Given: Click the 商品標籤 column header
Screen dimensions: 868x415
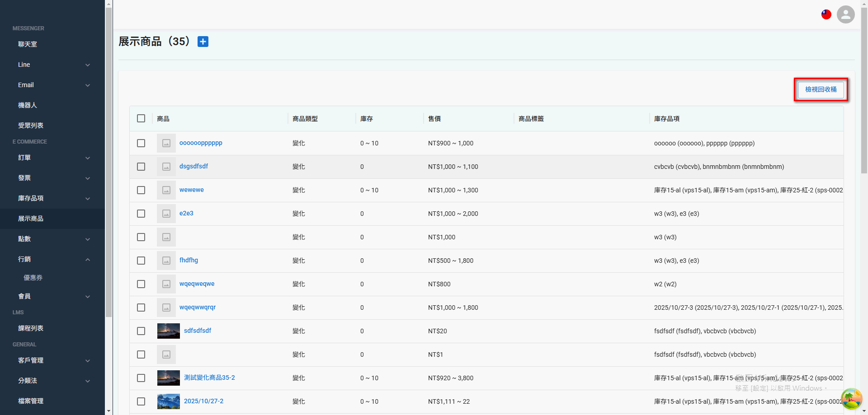Looking at the screenshot, I should pos(531,119).
